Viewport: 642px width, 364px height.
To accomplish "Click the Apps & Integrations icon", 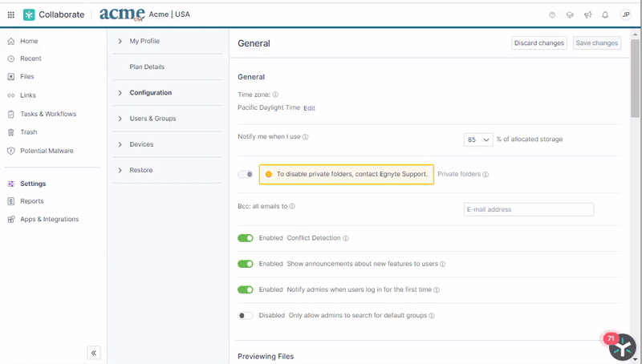I will (11, 219).
